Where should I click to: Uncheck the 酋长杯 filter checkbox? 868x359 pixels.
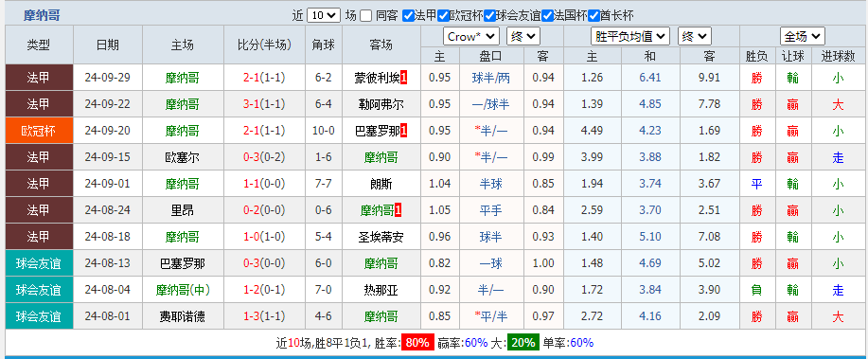pyautogui.click(x=594, y=15)
